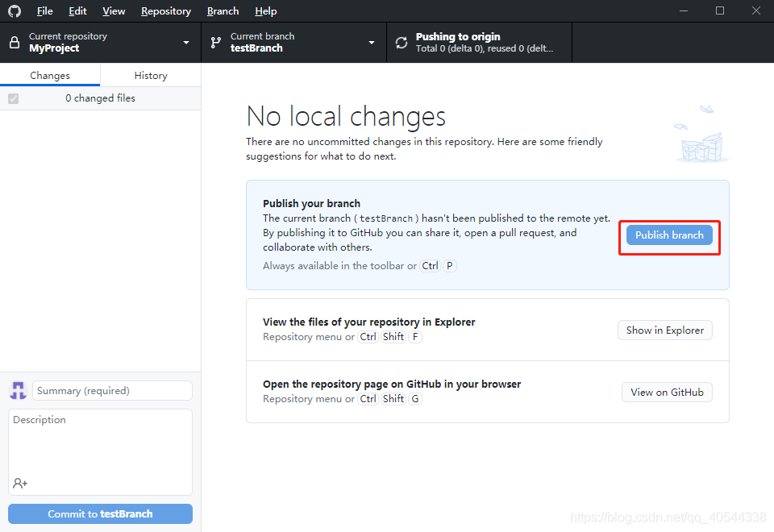Screen dimensions: 774x532
Task: Click the Publish branch button
Action: click(669, 235)
